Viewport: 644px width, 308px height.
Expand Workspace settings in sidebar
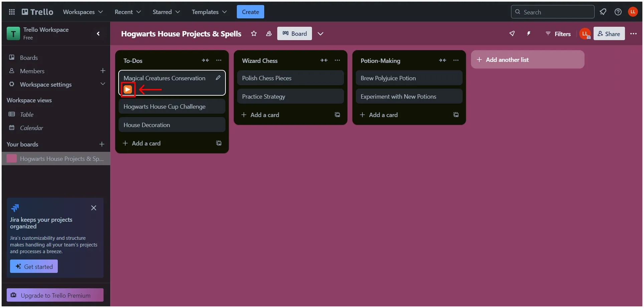point(103,84)
